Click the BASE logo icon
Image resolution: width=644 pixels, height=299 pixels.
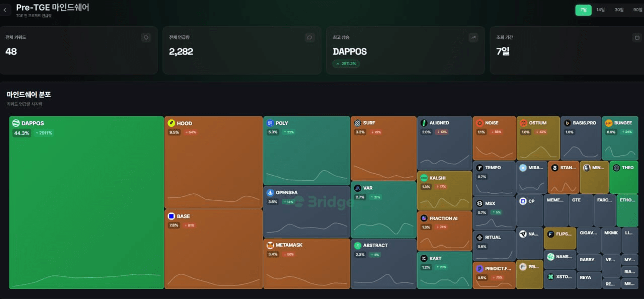point(171,216)
